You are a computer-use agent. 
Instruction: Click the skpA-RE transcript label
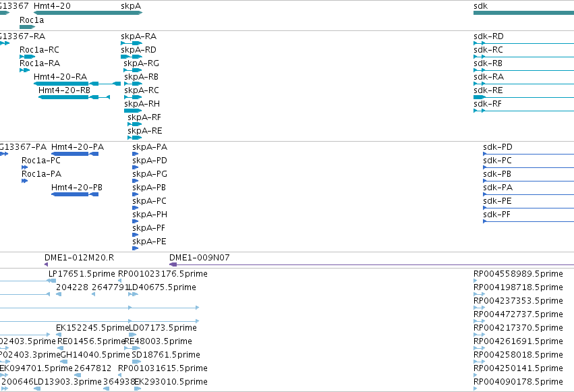pyautogui.click(x=144, y=131)
